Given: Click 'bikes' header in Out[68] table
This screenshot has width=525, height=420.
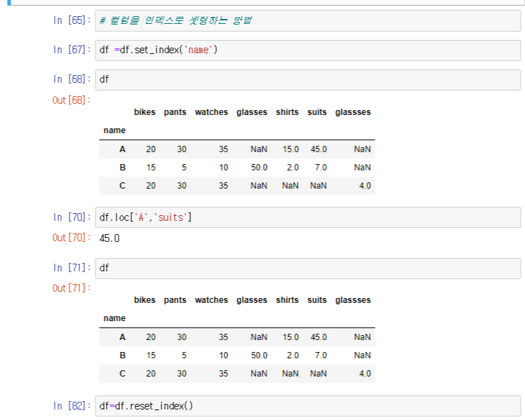Looking at the screenshot, I should (145, 112).
